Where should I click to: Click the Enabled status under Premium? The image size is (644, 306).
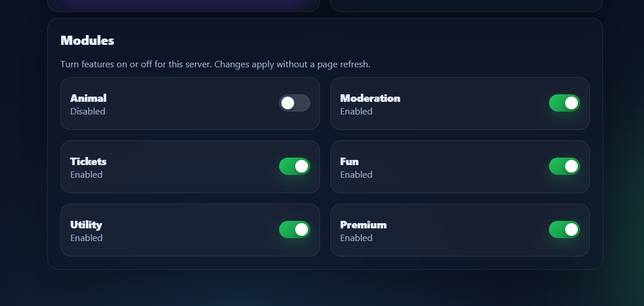pos(356,238)
